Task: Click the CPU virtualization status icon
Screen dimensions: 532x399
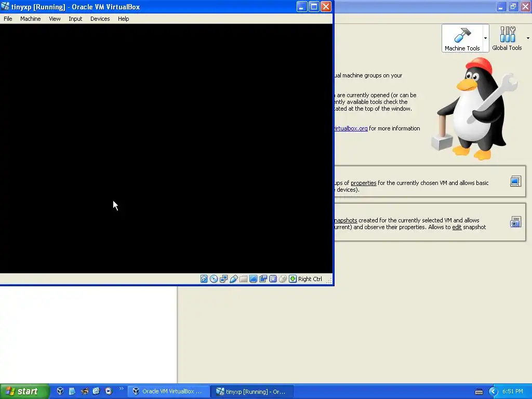Action: 273,279
